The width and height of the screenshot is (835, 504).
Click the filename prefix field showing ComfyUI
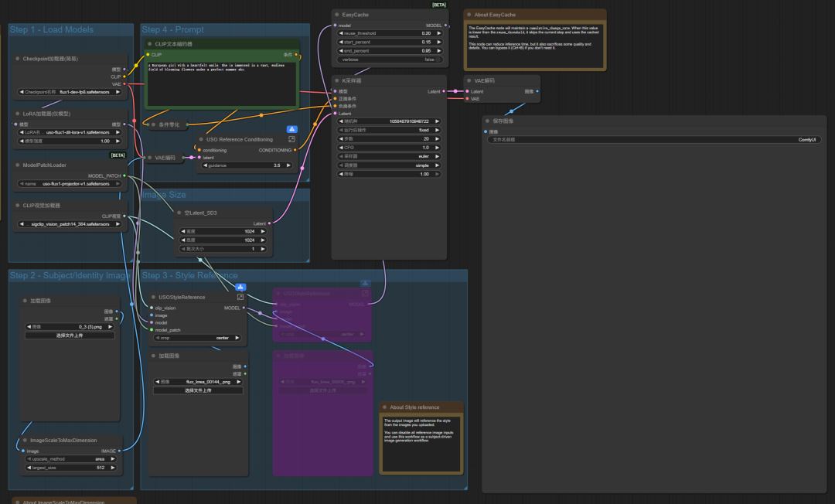click(x=655, y=140)
